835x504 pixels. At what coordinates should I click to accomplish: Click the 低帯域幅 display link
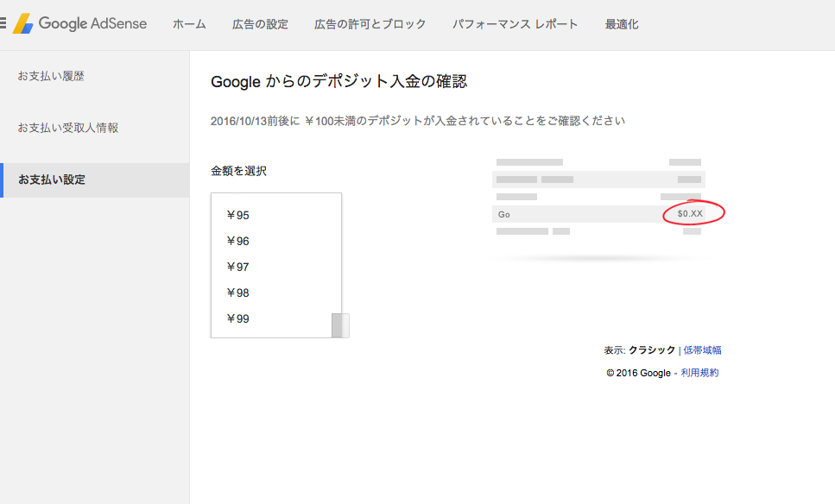pyautogui.click(x=702, y=350)
